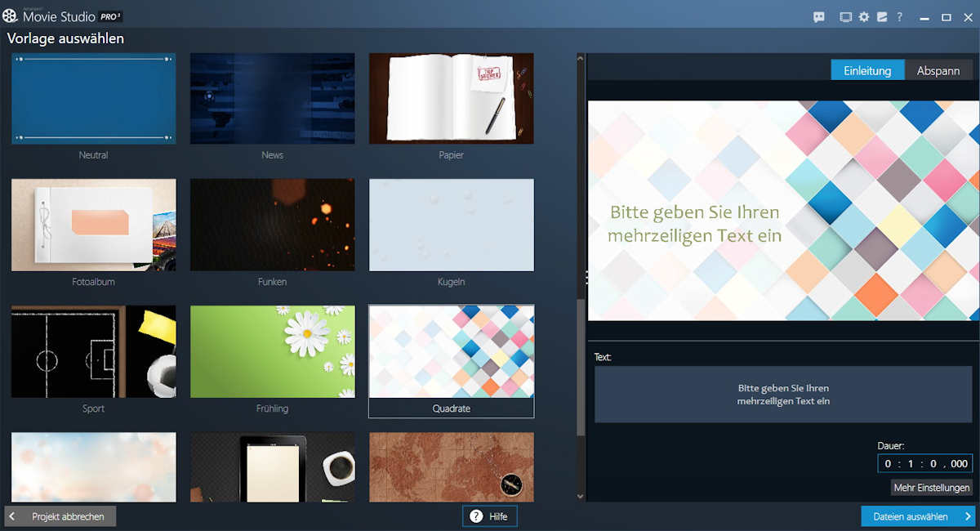Continue with Dateien auswählen button
The height and width of the screenshot is (531, 980).
[x=918, y=516]
